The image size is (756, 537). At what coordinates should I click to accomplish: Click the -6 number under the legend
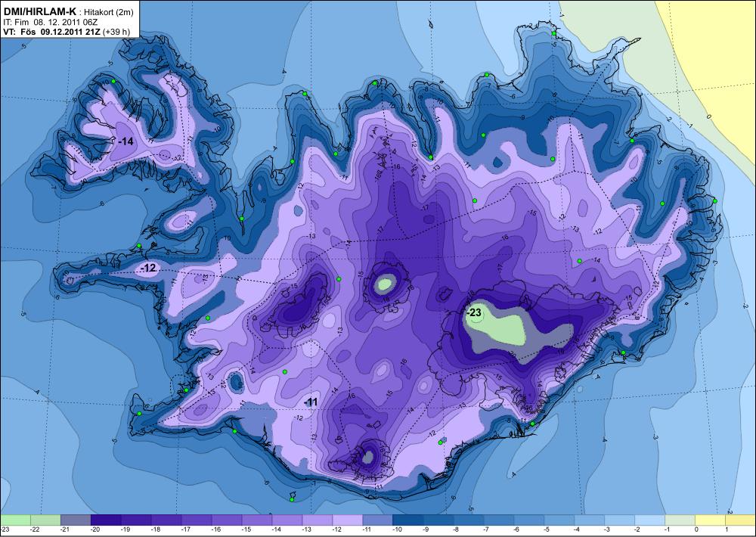point(516,530)
